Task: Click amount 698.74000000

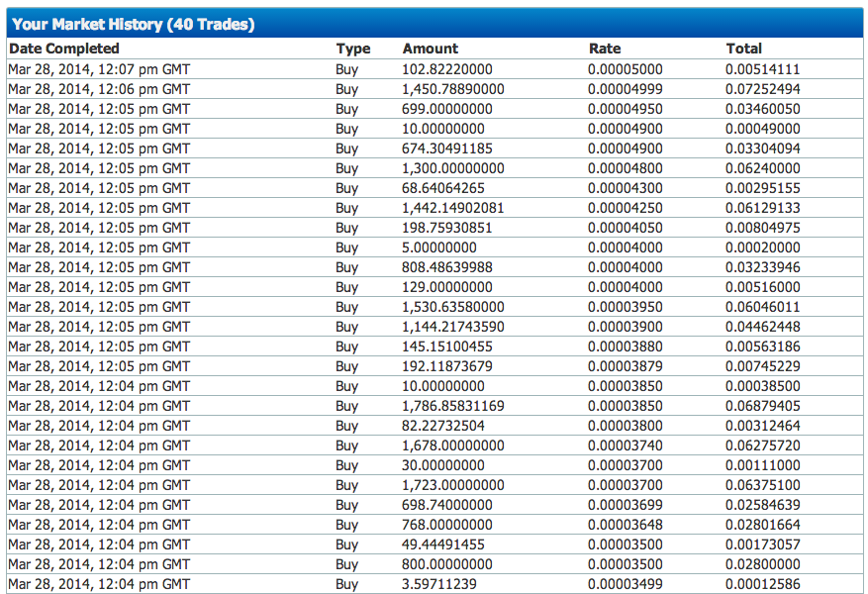Action: (x=447, y=506)
